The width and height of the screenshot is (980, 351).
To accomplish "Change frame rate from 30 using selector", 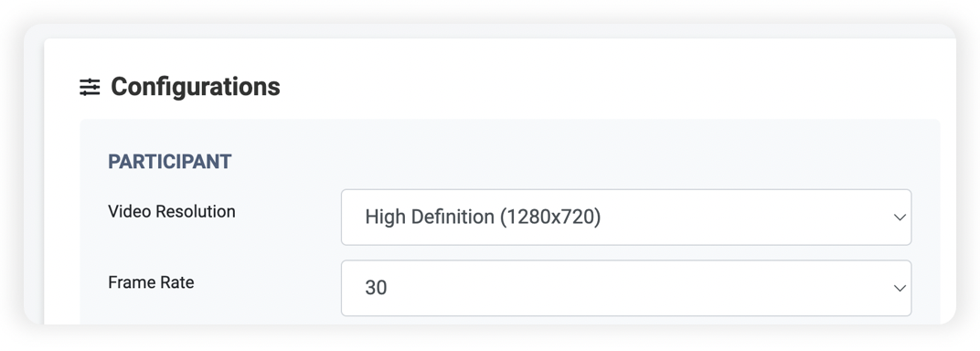I will [x=625, y=288].
